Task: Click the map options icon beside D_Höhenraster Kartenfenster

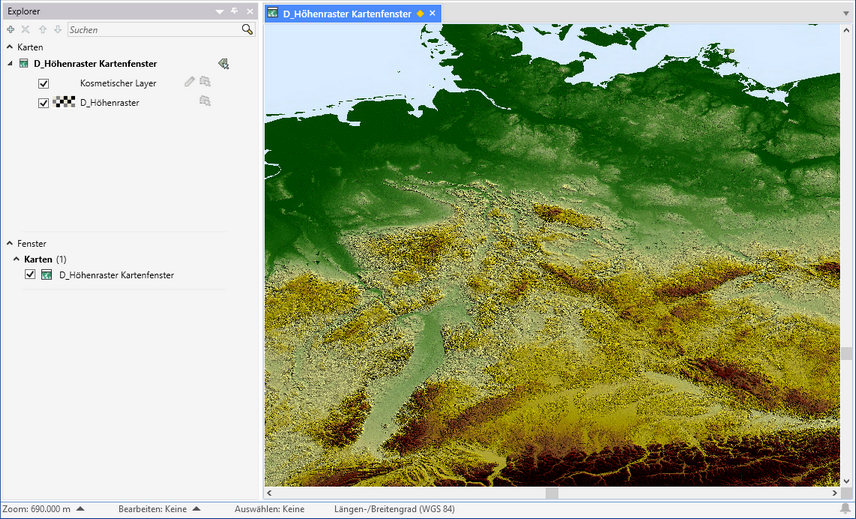Action: point(224,64)
